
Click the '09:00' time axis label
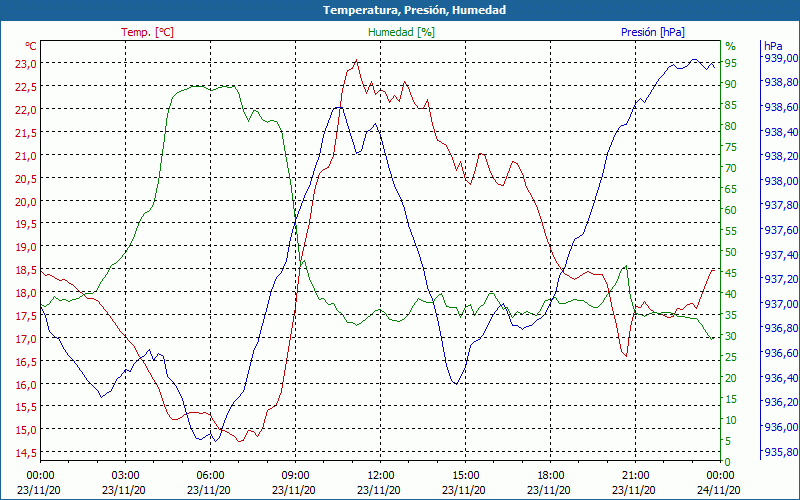pyautogui.click(x=295, y=476)
